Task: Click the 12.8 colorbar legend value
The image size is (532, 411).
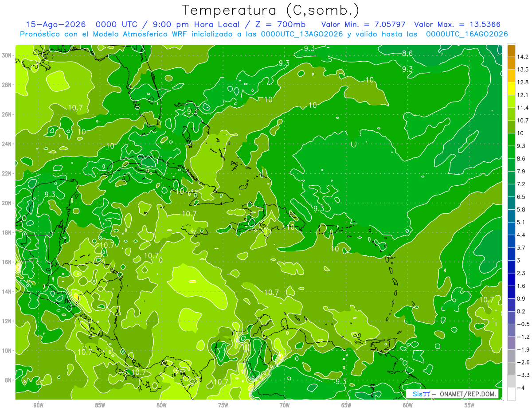Action: pyautogui.click(x=523, y=82)
